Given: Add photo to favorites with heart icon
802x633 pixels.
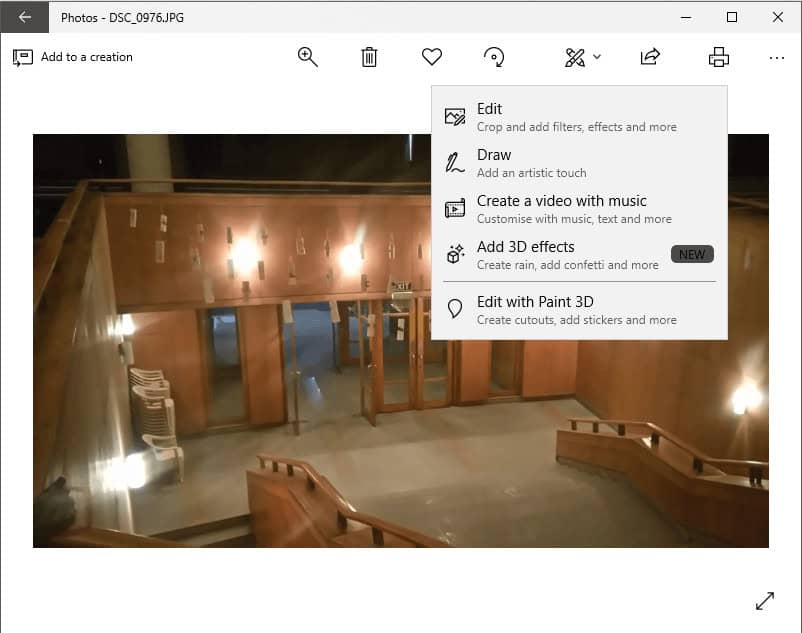Looking at the screenshot, I should 432,57.
